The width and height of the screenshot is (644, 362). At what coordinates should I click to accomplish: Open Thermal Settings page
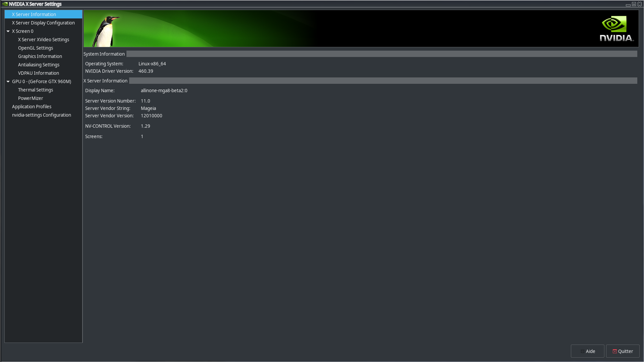36,90
